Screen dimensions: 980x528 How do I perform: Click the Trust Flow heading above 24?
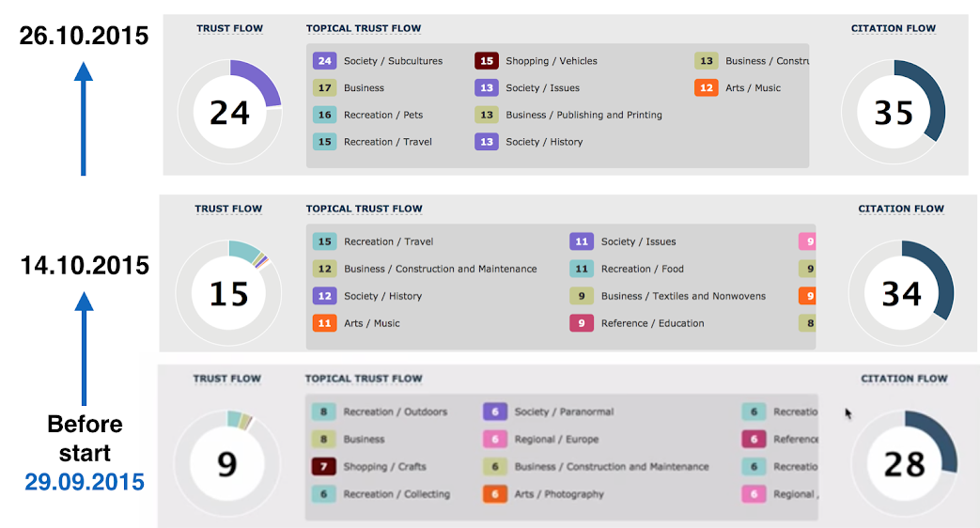click(229, 28)
